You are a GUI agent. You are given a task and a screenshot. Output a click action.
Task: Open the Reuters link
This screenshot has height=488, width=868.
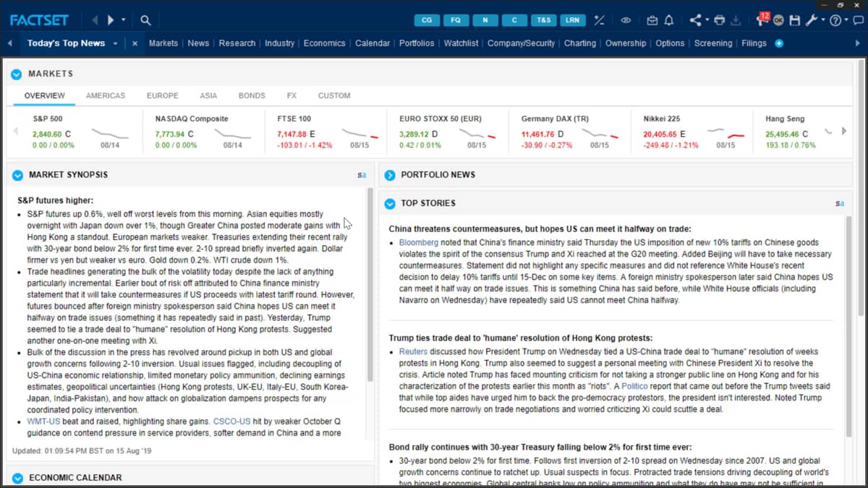coord(413,352)
